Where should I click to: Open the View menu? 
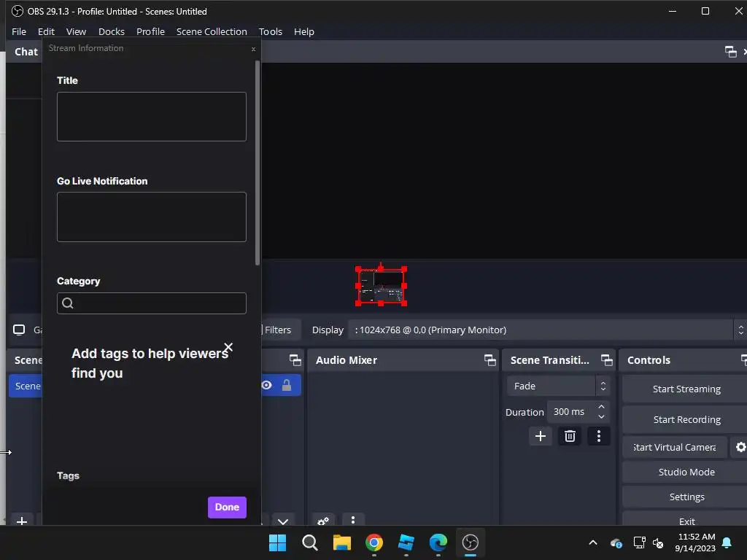pyautogui.click(x=76, y=31)
